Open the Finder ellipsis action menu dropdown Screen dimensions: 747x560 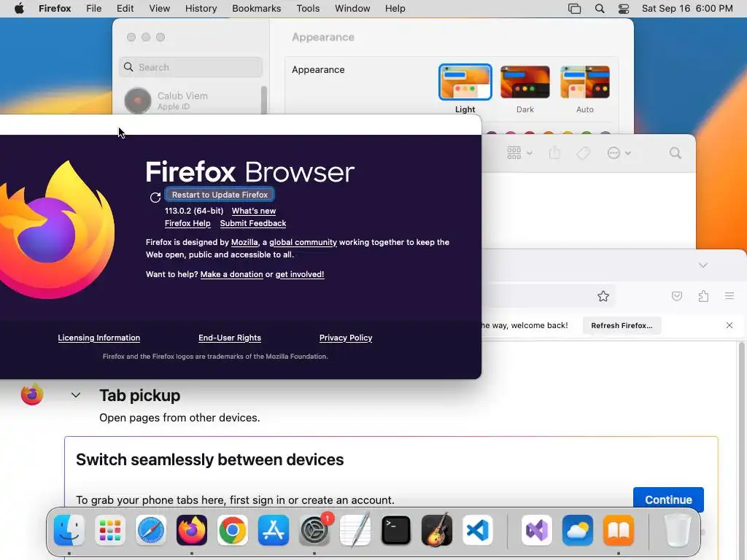click(x=619, y=153)
